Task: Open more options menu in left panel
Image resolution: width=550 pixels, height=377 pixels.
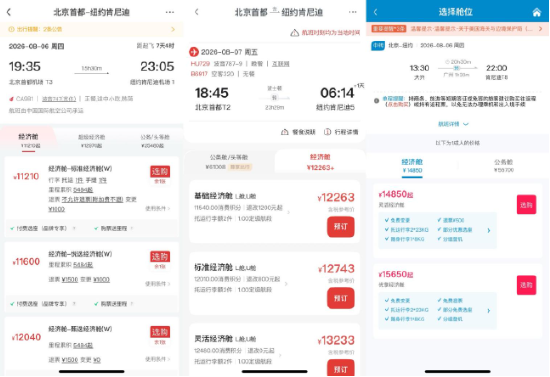Action: point(170,12)
